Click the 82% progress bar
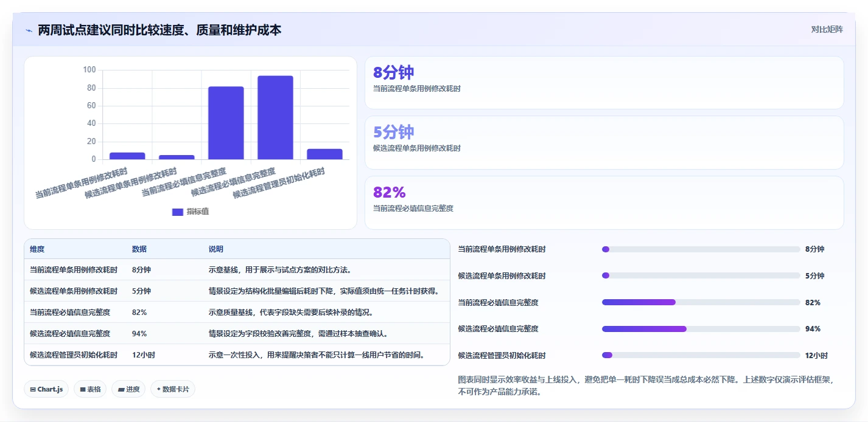 (x=701, y=302)
